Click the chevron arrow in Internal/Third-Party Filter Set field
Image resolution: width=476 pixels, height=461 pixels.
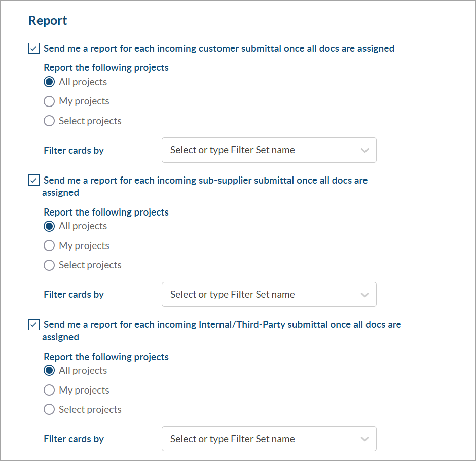tap(364, 439)
